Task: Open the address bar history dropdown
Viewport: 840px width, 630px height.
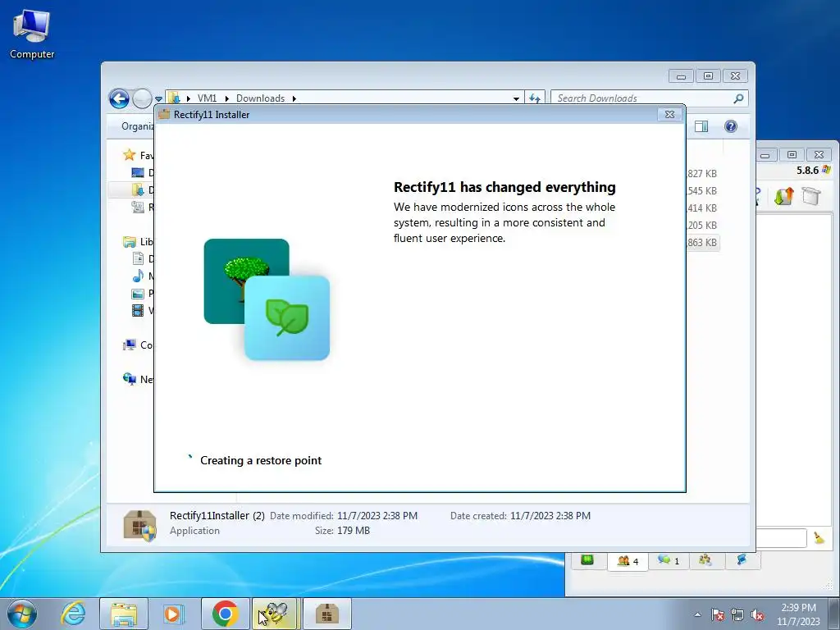Action: click(516, 98)
